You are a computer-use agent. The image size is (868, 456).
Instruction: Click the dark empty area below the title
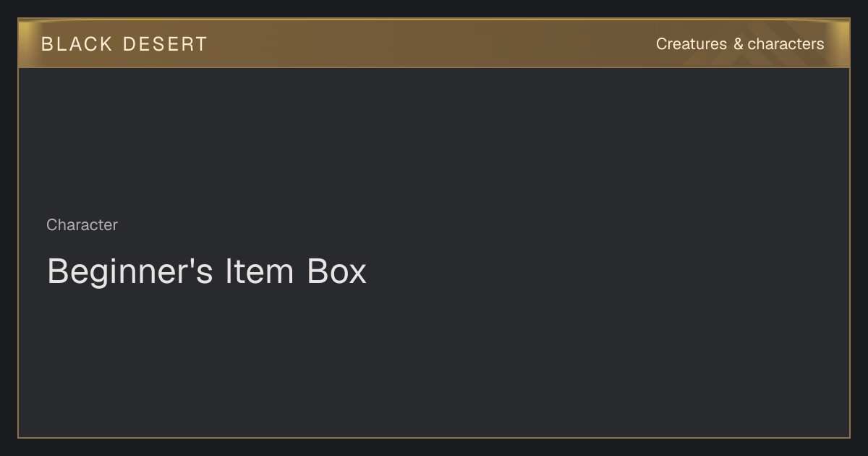tap(434, 362)
